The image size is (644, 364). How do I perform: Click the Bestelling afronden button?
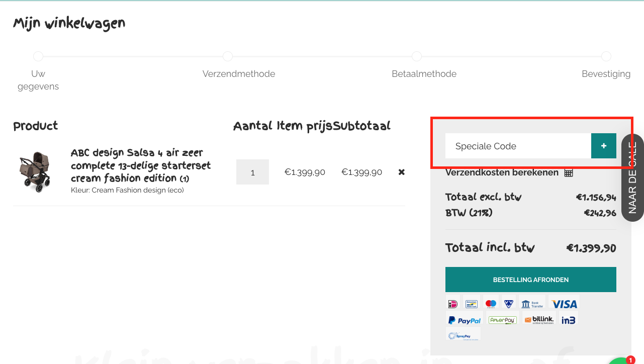(531, 280)
